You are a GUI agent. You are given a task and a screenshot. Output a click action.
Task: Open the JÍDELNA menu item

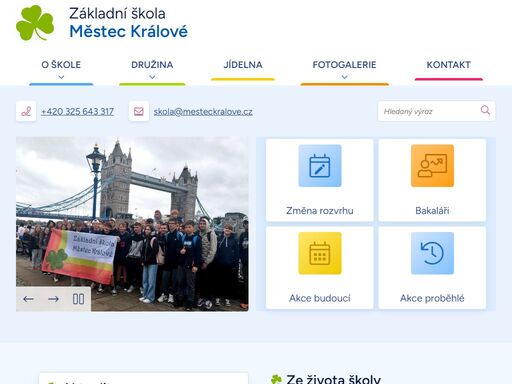(x=243, y=65)
